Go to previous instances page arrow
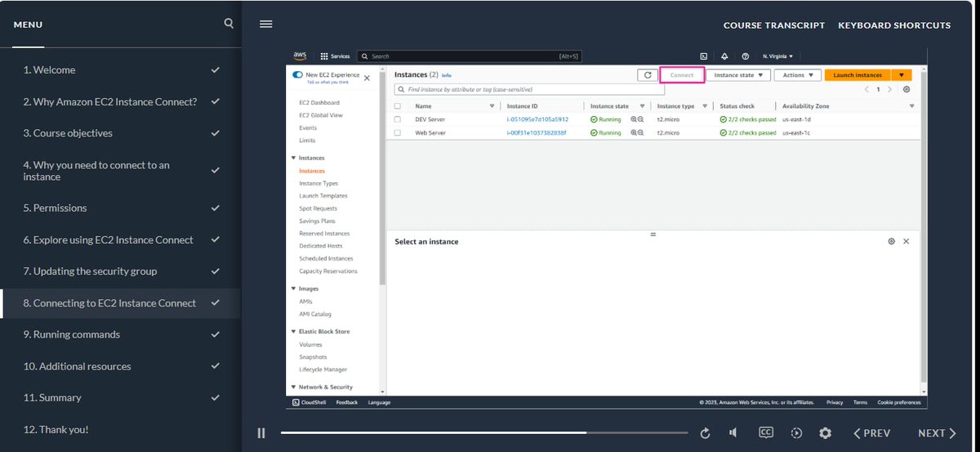Viewport: 980px width, 452px height. 866,89
